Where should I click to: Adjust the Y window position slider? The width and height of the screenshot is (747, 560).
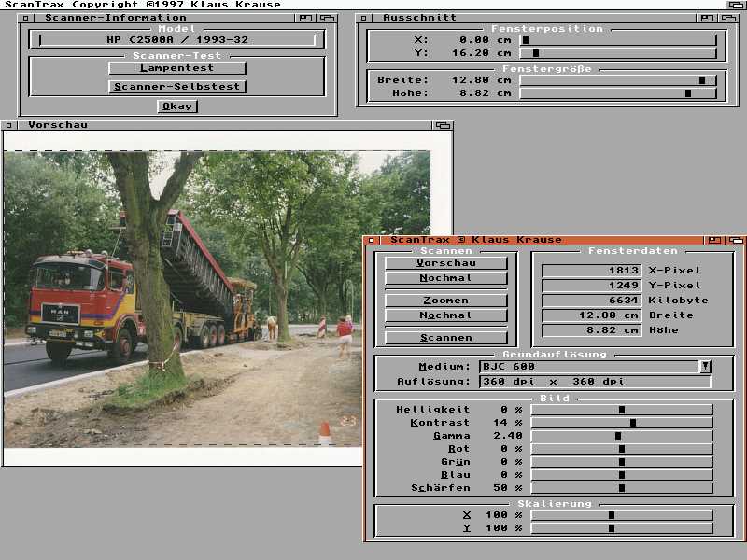[618, 53]
